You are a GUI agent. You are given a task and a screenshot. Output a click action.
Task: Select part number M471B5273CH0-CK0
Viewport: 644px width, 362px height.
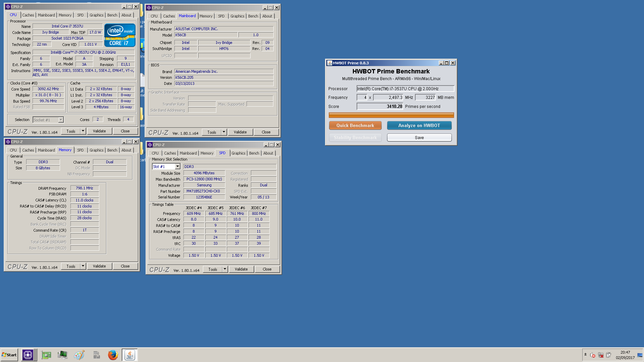point(204,191)
